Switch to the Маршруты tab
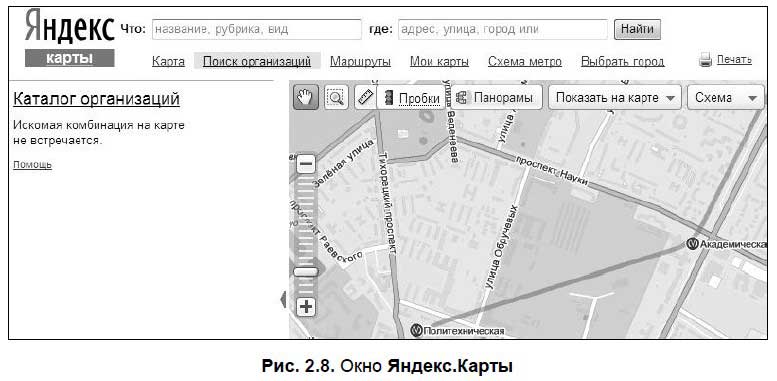The image size is (777, 381). [360, 61]
